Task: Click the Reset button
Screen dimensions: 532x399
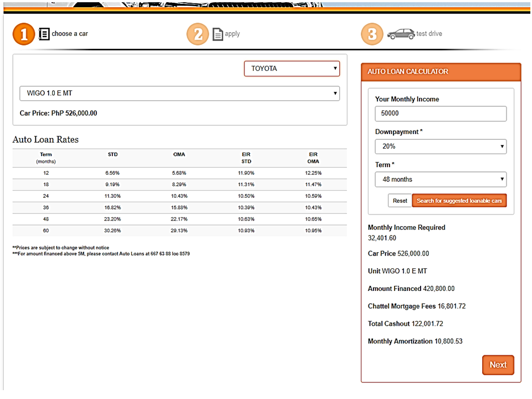Action: click(400, 201)
